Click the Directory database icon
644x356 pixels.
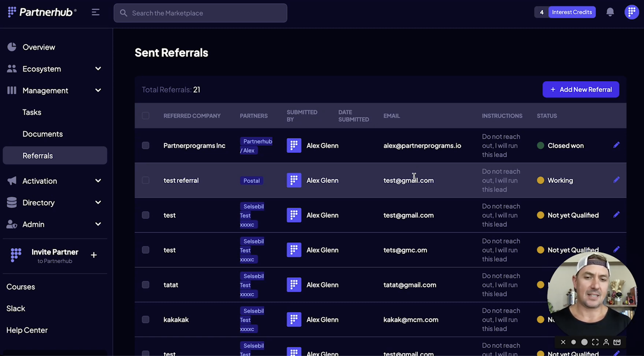pyautogui.click(x=12, y=203)
